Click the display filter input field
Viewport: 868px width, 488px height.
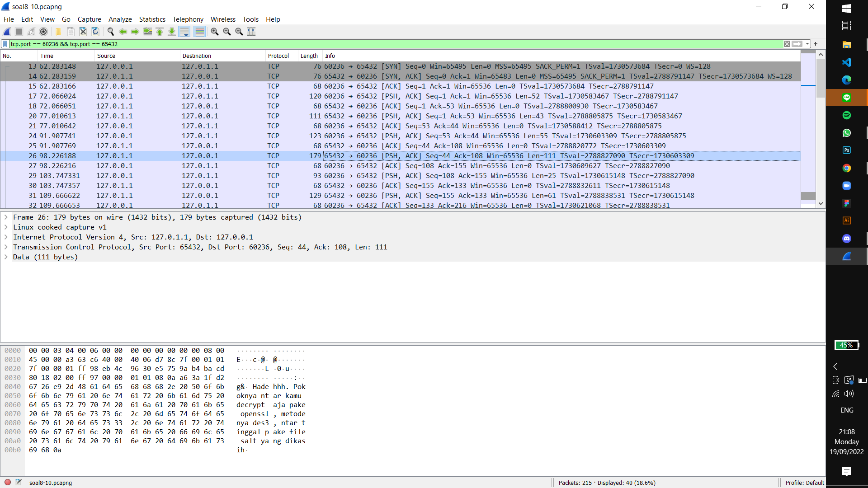(362, 44)
